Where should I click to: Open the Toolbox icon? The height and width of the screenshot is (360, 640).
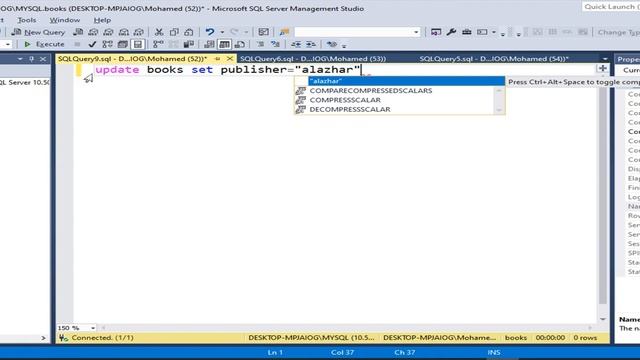pos(467,32)
